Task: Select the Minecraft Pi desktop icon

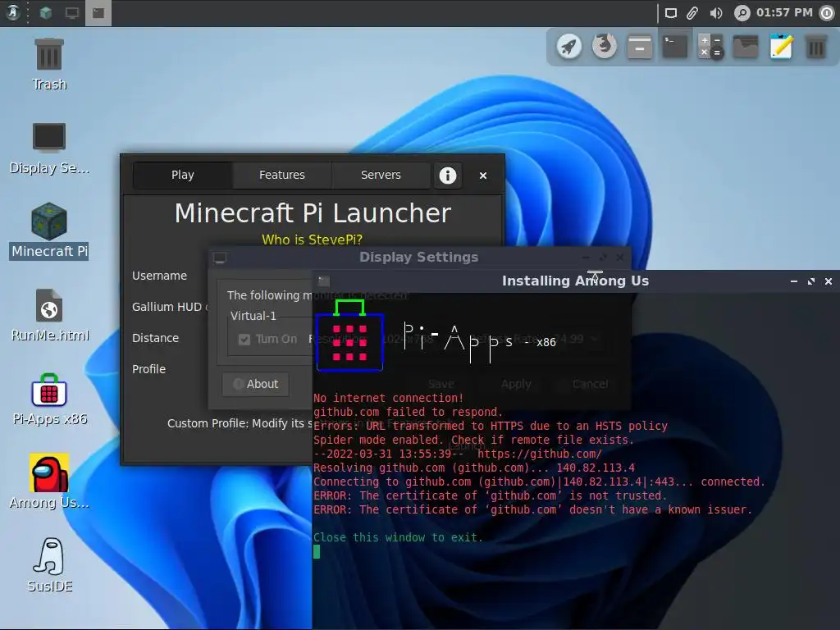Action: point(48,231)
